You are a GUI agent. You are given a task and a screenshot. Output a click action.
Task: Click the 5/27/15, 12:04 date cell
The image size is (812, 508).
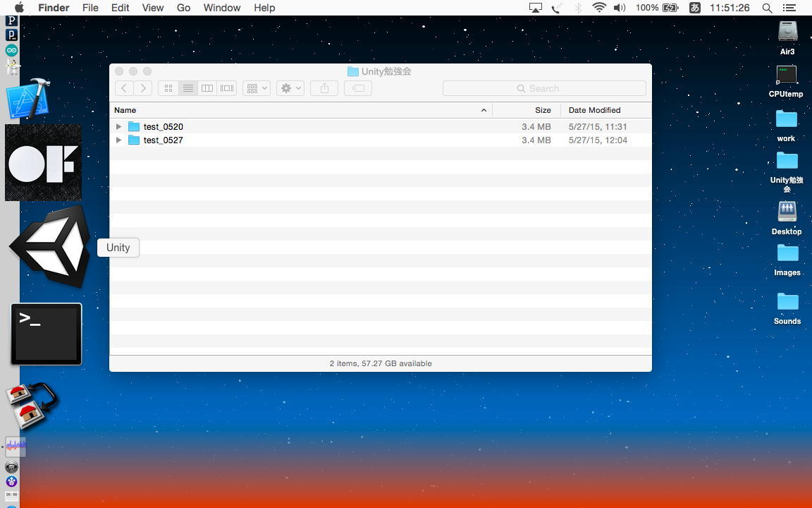[598, 140]
